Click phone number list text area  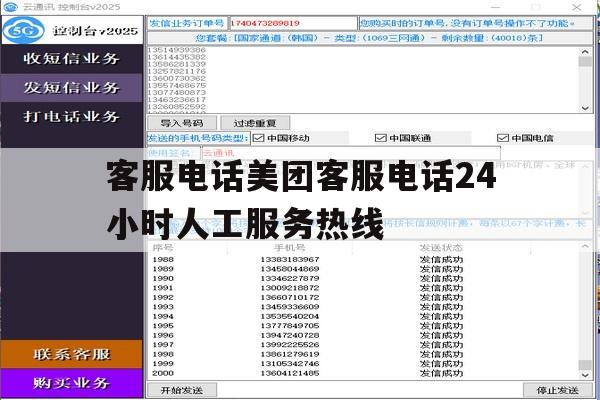[364, 80]
